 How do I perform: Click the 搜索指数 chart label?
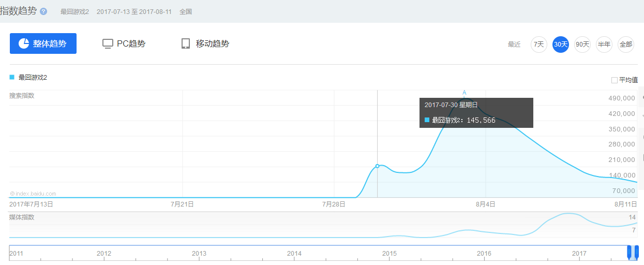[x=22, y=96]
